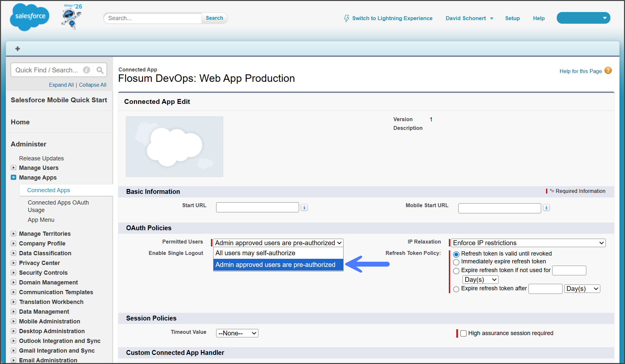The height and width of the screenshot is (364, 625).
Task: Click the Mobile Start URL info icon
Action: click(x=546, y=207)
